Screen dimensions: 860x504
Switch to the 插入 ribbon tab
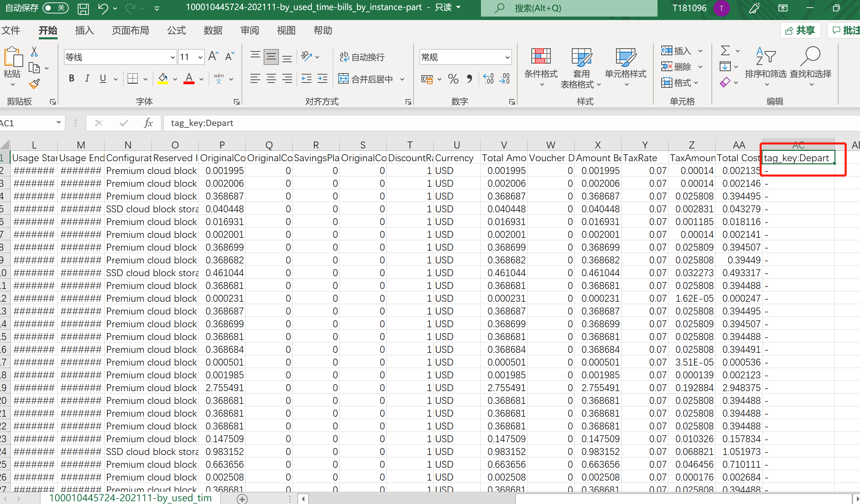click(84, 30)
